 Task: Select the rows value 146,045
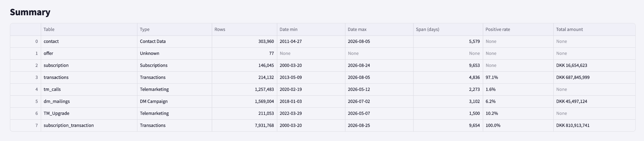[244, 65]
